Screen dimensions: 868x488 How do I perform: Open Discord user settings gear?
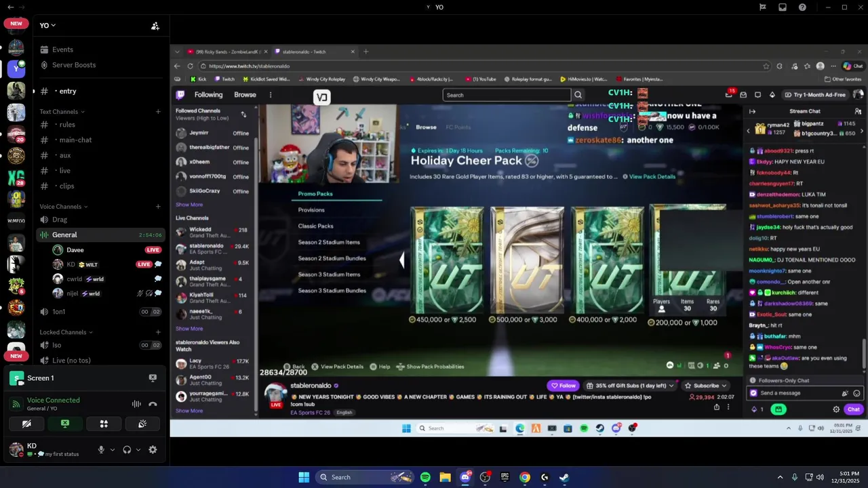[153, 449]
